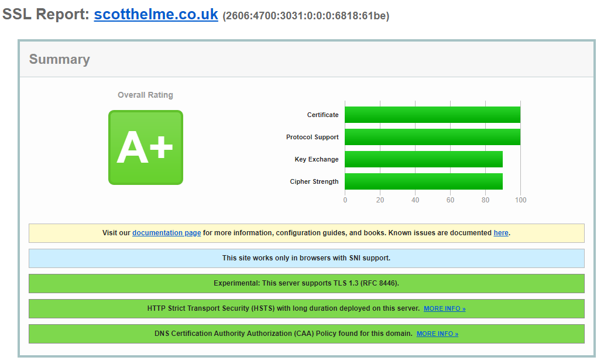Click the 'Protocol Support' chart label

tap(313, 137)
